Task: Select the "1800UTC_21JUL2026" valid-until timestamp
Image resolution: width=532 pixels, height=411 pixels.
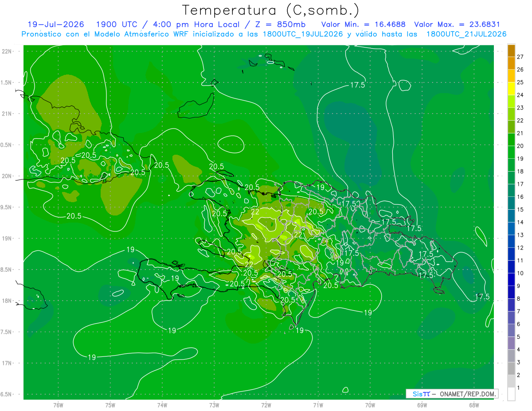Action: [466, 34]
